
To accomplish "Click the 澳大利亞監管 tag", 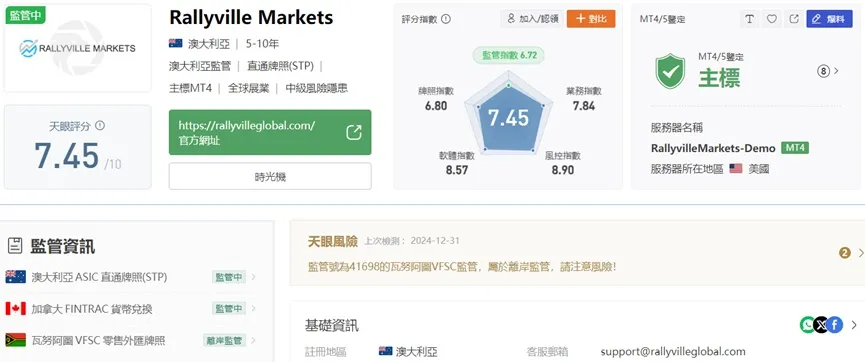I will (x=200, y=66).
